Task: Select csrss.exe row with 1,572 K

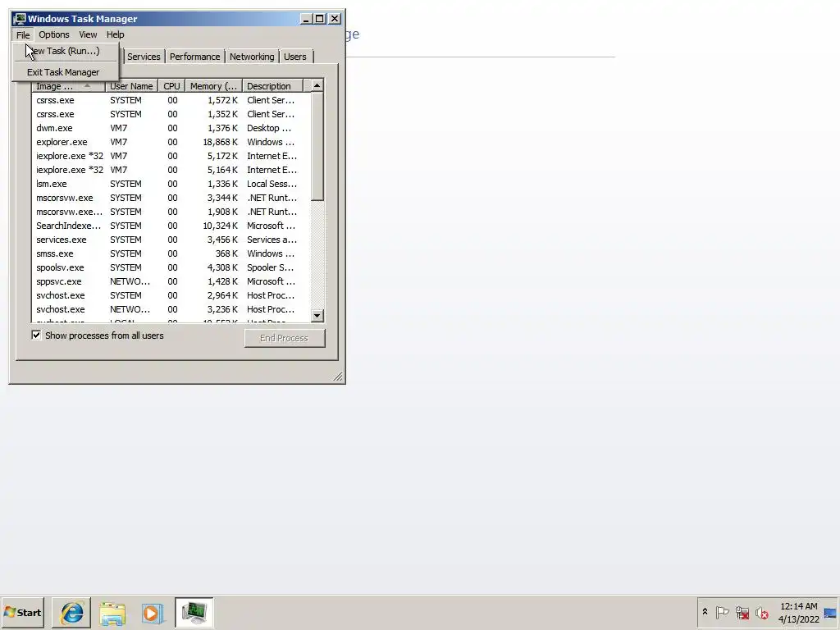Action: [171, 100]
